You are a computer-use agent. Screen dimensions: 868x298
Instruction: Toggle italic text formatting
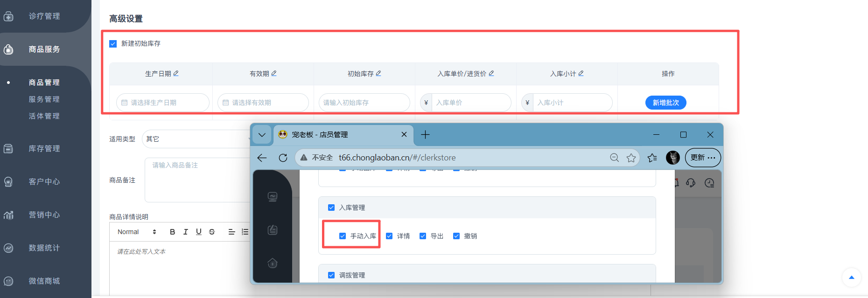click(186, 232)
